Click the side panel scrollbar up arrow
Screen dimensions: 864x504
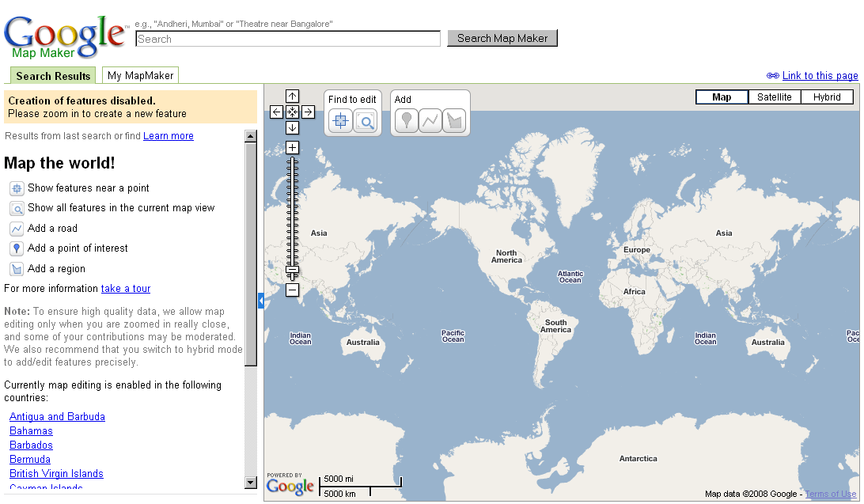[251, 136]
